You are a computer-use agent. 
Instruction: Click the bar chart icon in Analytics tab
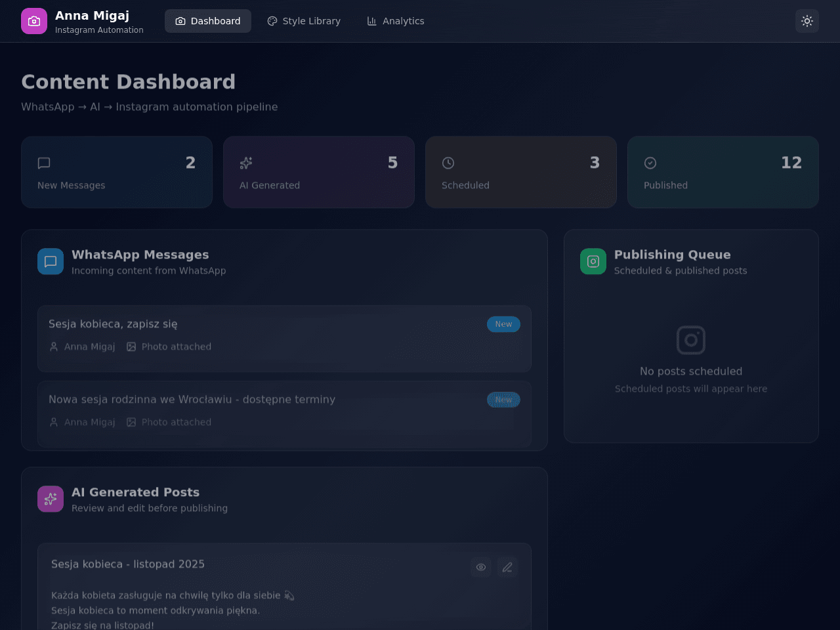[x=372, y=21]
